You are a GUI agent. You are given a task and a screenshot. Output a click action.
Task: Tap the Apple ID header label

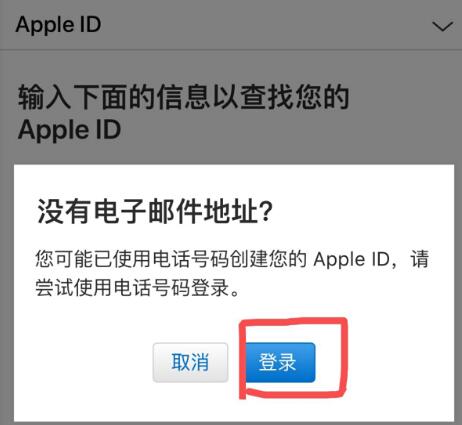tap(58, 25)
